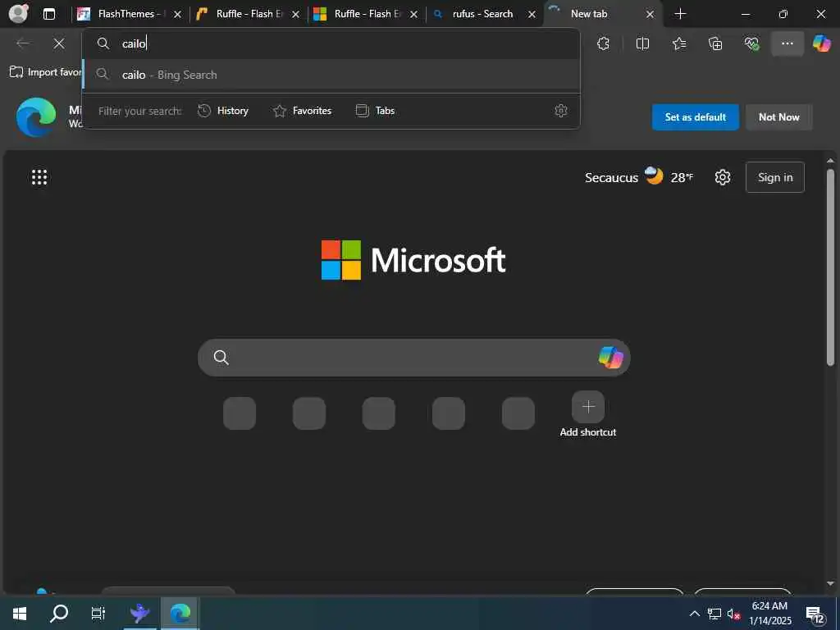Open Task View on taskbar

pos(98,614)
